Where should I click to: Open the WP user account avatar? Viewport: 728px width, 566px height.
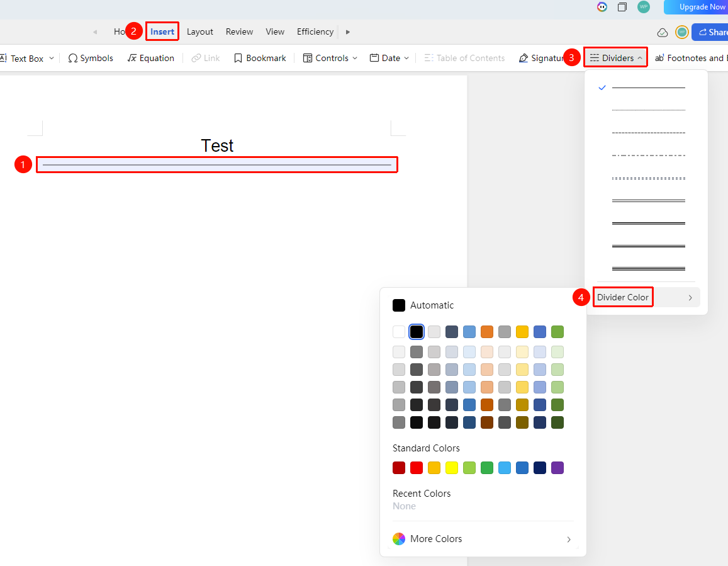[644, 7]
